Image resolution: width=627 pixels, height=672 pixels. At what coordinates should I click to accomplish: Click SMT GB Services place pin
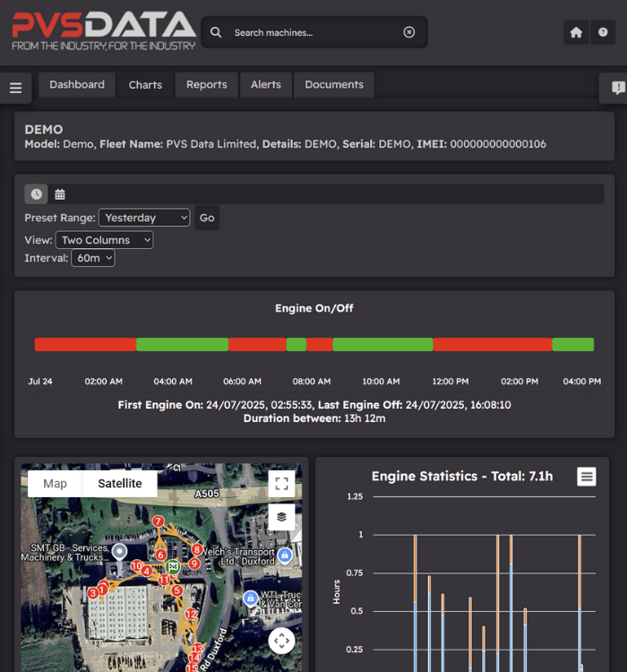click(119, 552)
